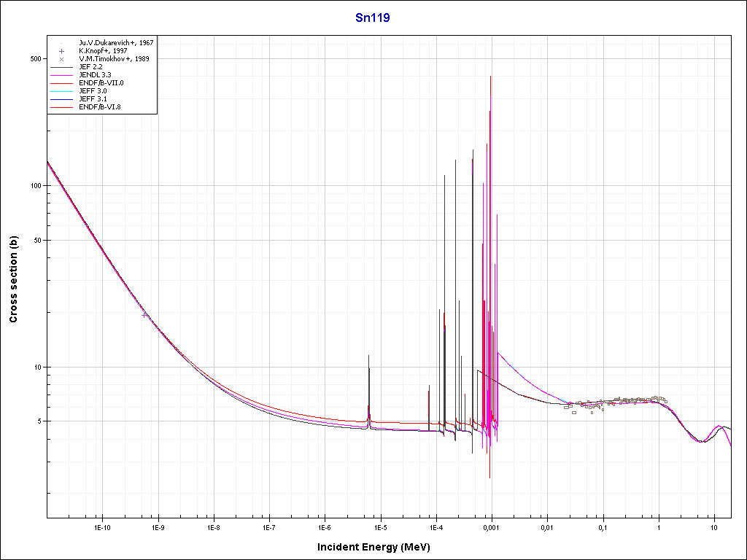Click the V.M.Timokhov+ cross marker in legend
The height and width of the screenshot is (560, 747).
pos(62,59)
